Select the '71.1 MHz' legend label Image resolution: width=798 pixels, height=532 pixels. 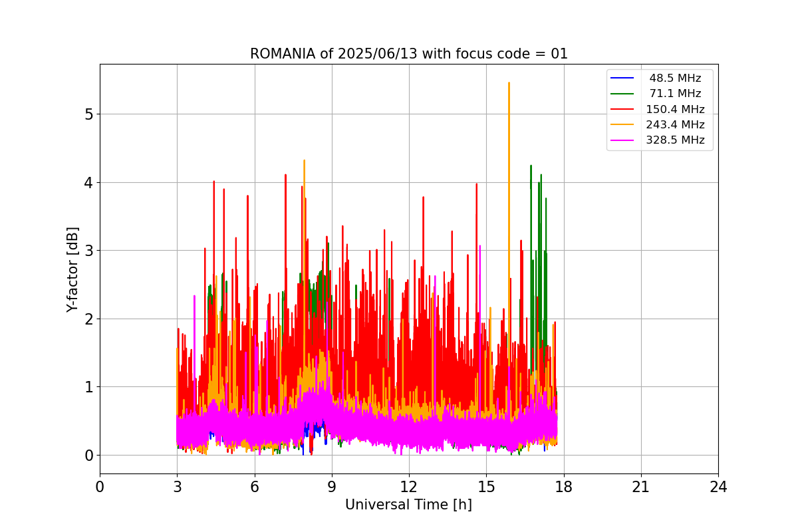pos(675,94)
